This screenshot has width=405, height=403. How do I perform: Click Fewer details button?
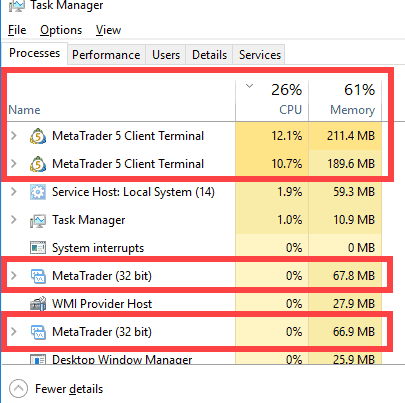56,389
